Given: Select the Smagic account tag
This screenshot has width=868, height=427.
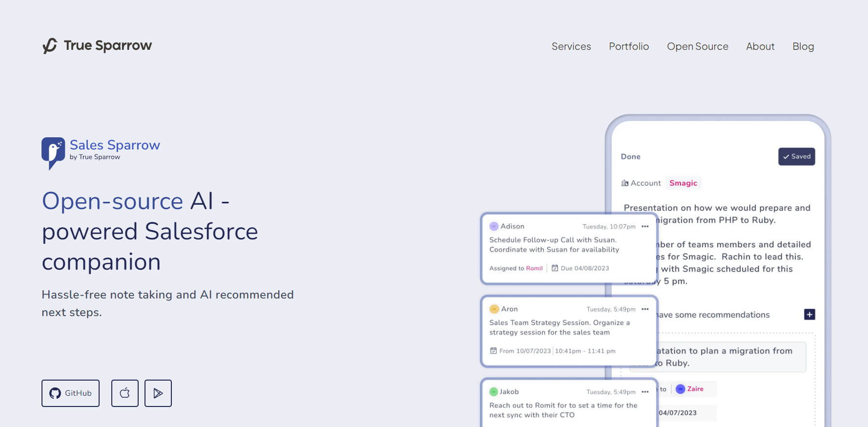Looking at the screenshot, I should (x=683, y=183).
